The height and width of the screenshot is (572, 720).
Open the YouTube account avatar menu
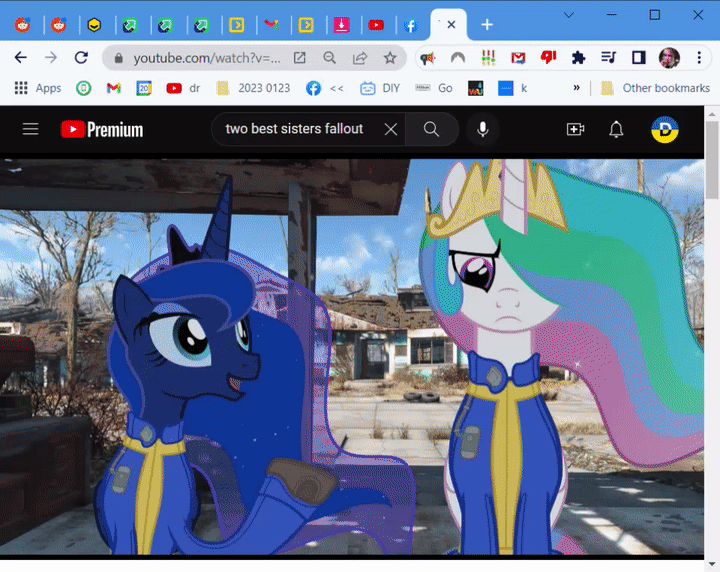click(x=665, y=129)
